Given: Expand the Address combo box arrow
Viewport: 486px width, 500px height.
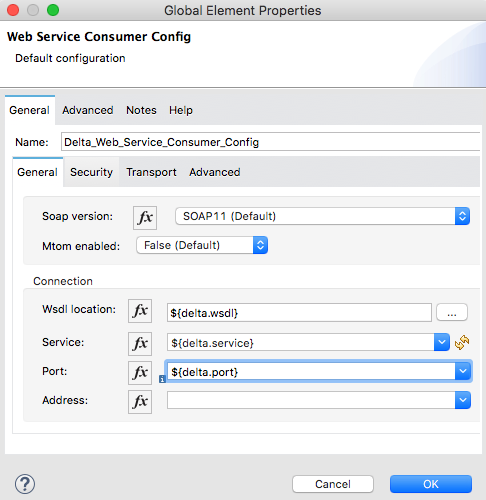Looking at the screenshot, I should pyautogui.click(x=463, y=400).
